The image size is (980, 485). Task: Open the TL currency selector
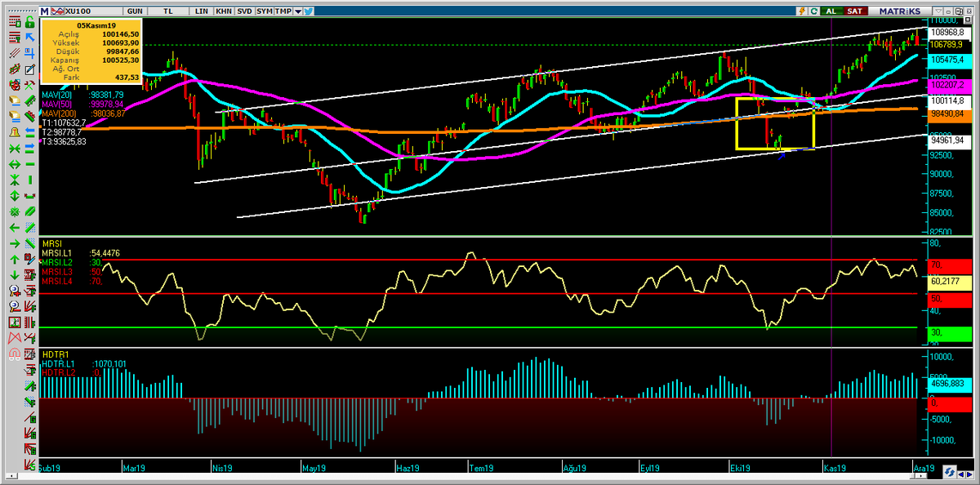(168, 11)
